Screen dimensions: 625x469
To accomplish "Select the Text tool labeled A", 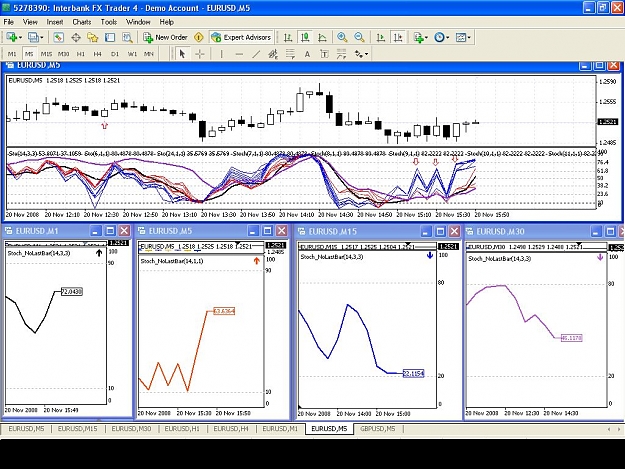I will (x=307, y=54).
